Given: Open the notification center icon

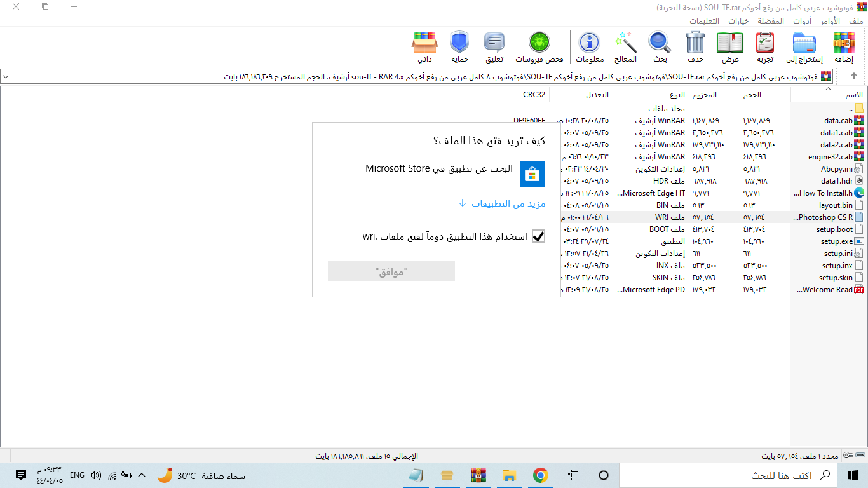Looking at the screenshot, I should (x=21, y=475).
